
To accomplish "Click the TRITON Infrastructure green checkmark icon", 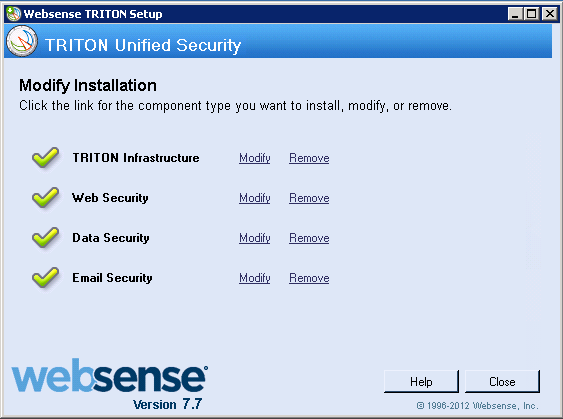I will 45,158.
